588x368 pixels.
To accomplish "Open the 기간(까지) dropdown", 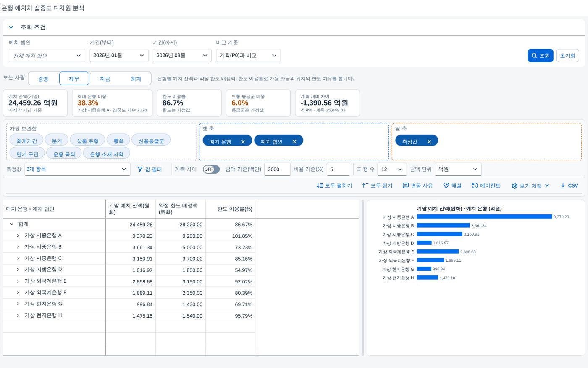I will pyautogui.click(x=182, y=56).
